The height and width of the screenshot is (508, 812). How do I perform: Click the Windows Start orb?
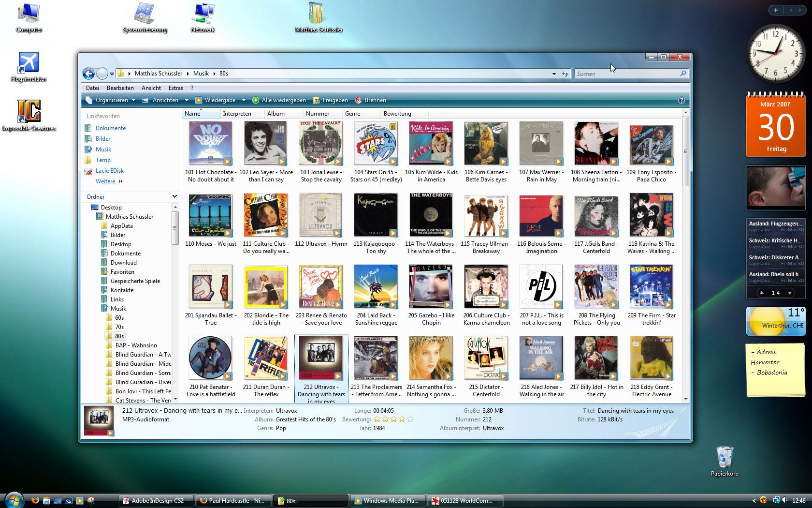[x=13, y=500]
